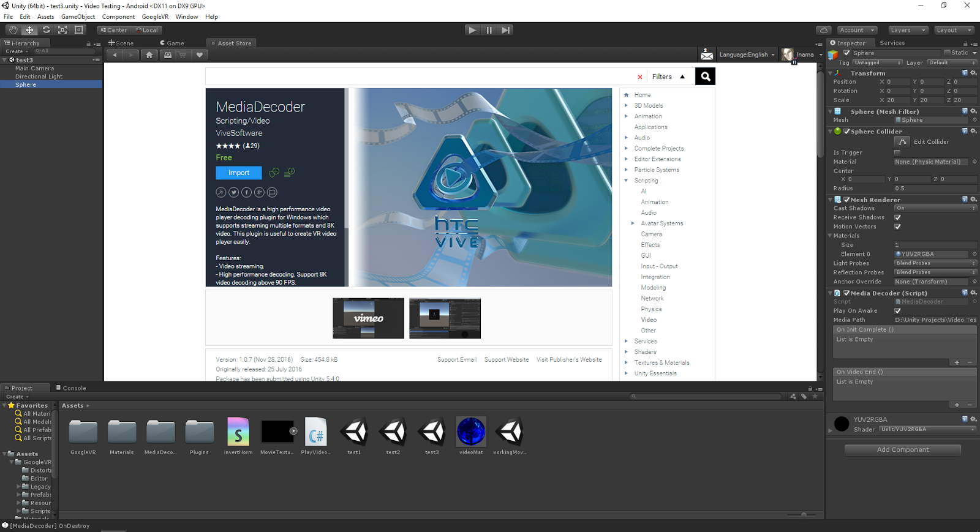
Task: Open the Cast Shadows dropdown
Action: click(x=935, y=208)
